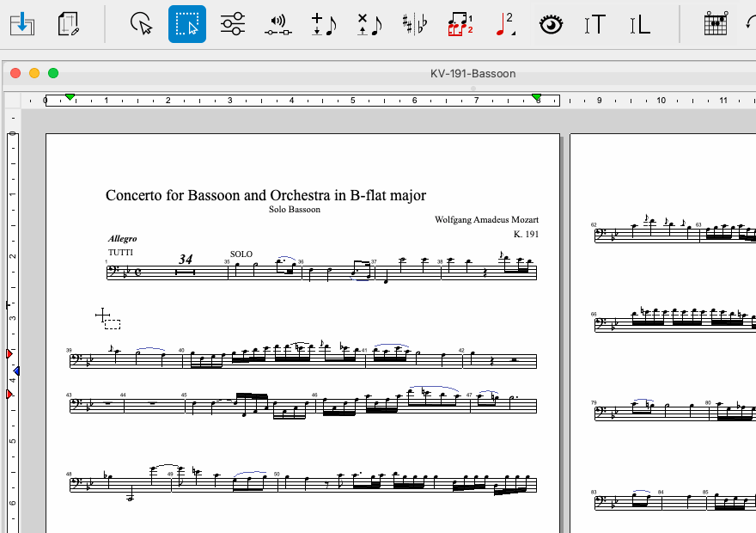Click the speaker volume playback icon
756x533 pixels.
[277, 24]
